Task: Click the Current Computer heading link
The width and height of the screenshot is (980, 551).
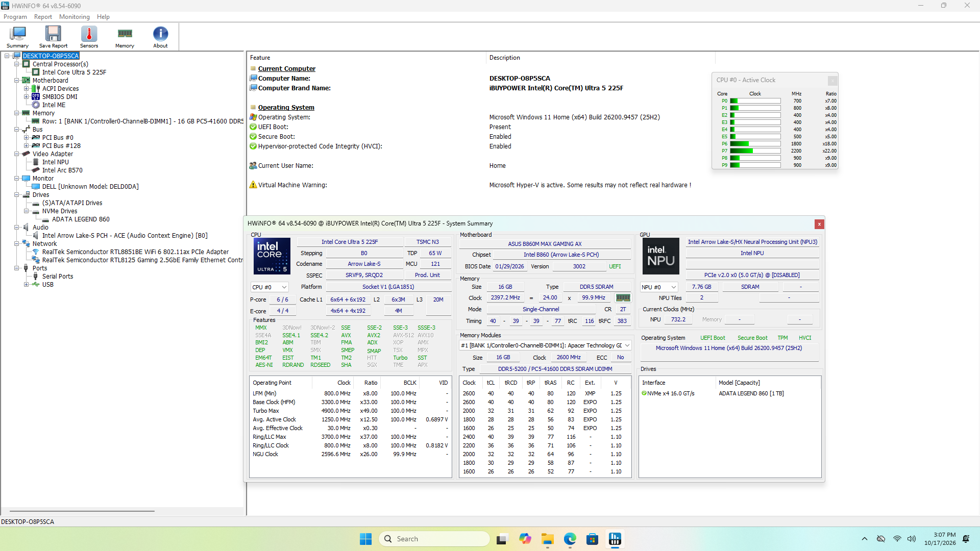Action: click(286, 69)
